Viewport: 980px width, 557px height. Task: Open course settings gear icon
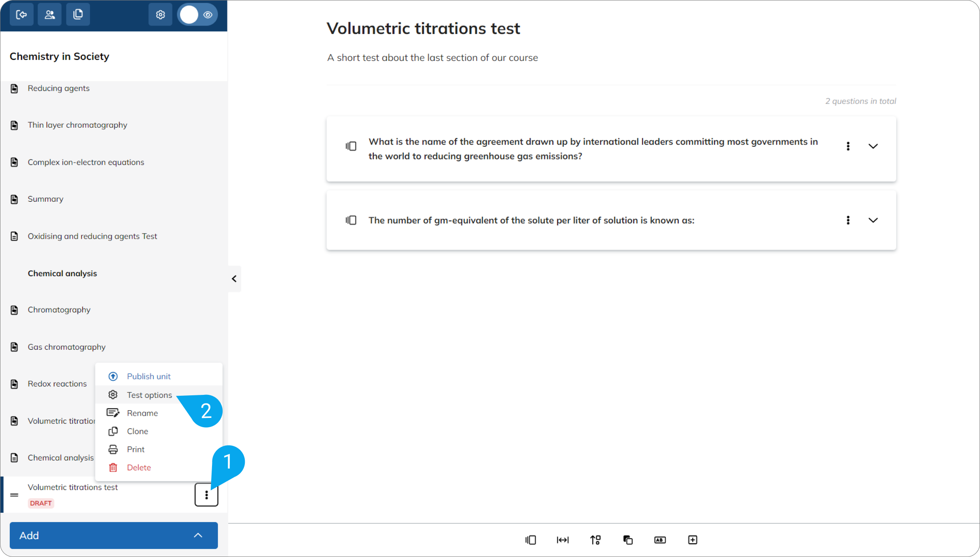[x=160, y=15]
